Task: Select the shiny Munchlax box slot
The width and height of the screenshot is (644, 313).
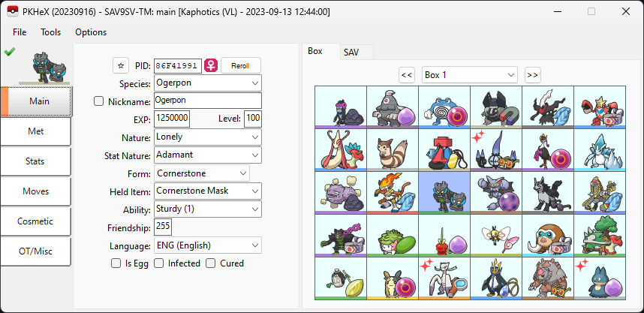Action: coord(600,278)
